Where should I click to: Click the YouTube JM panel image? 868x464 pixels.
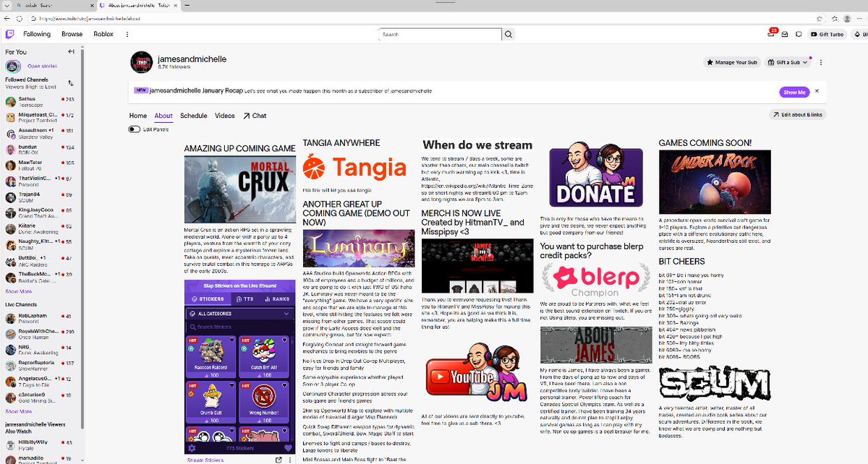[x=477, y=372]
